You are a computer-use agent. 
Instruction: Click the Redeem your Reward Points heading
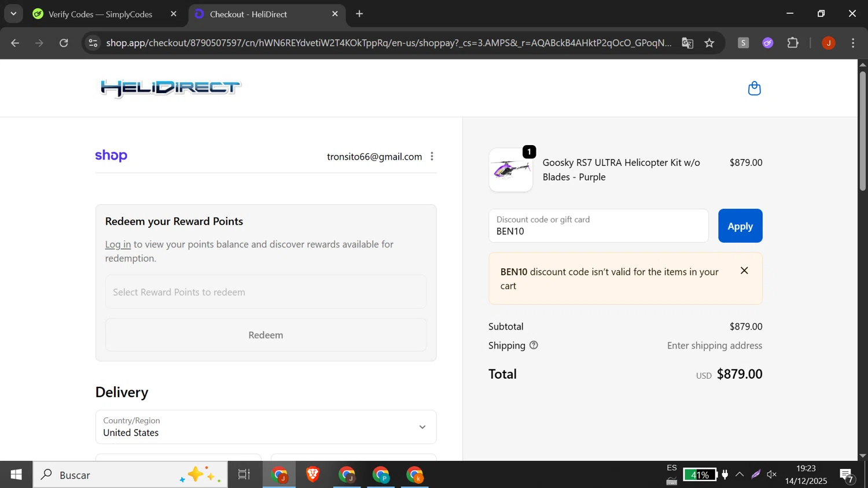(174, 221)
